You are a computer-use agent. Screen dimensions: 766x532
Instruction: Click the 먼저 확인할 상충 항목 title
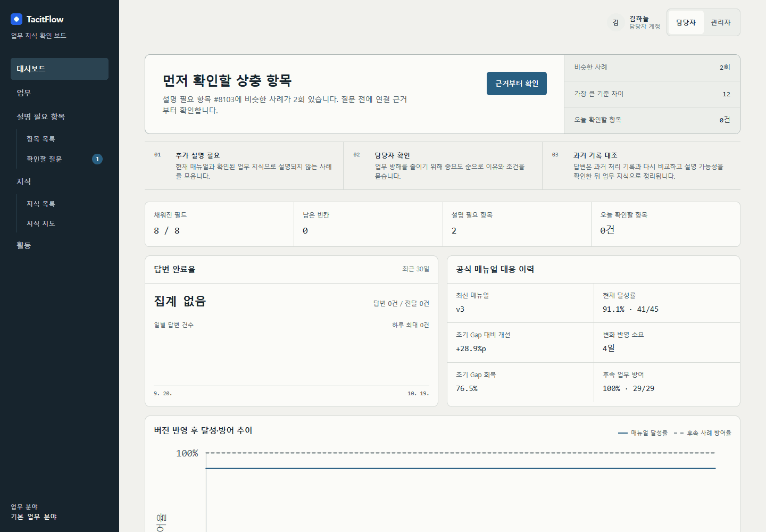pos(227,80)
